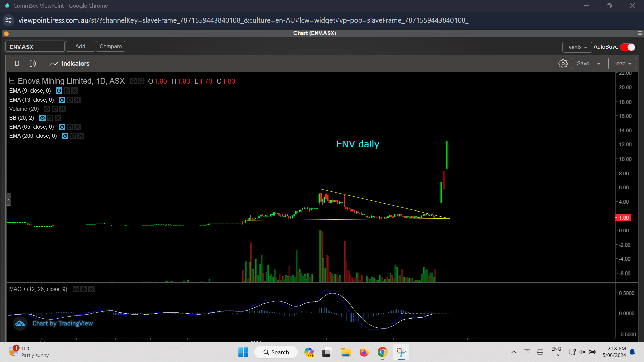Open the weather widget showing 11°C
Screen dimensions: 644x362
29,352
